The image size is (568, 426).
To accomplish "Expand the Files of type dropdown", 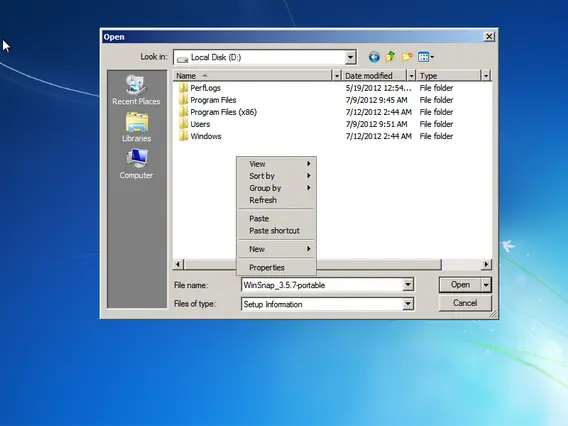I will (x=408, y=304).
